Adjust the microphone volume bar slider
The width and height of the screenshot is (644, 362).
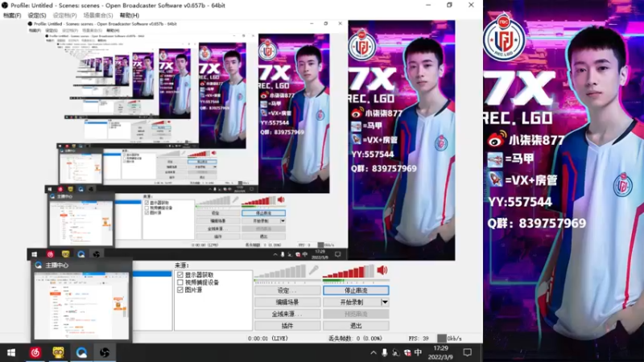(x=280, y=271)
